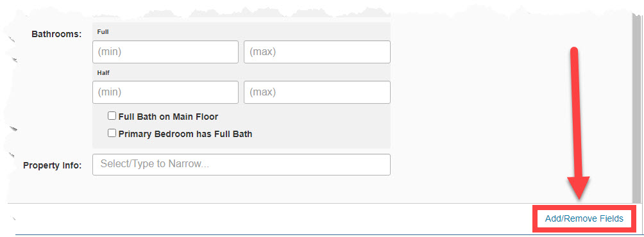Screen dimensions: 644x237
Task: Click 'Select/Type to Narrow...' placeholder text
Action: (x=155, y=164)
